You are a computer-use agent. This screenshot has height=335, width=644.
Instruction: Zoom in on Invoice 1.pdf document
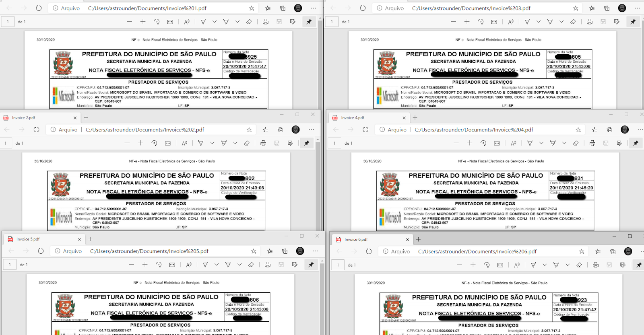click(x=143, y=22)
